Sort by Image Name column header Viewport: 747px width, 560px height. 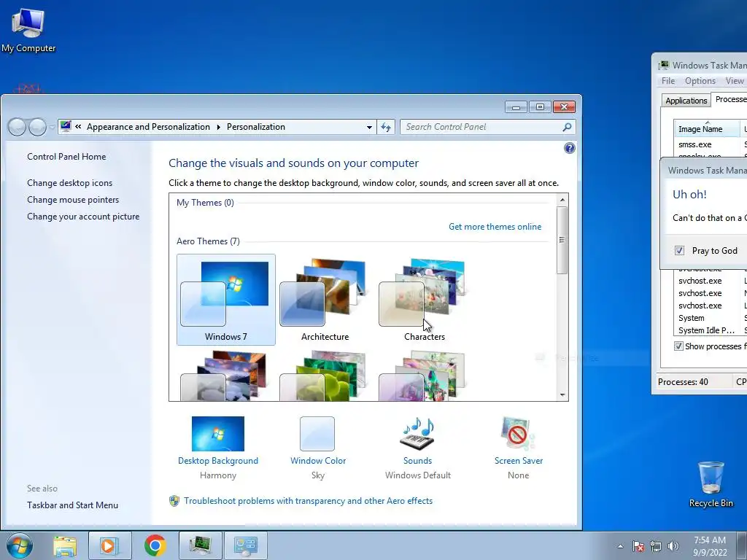[707, 129]
